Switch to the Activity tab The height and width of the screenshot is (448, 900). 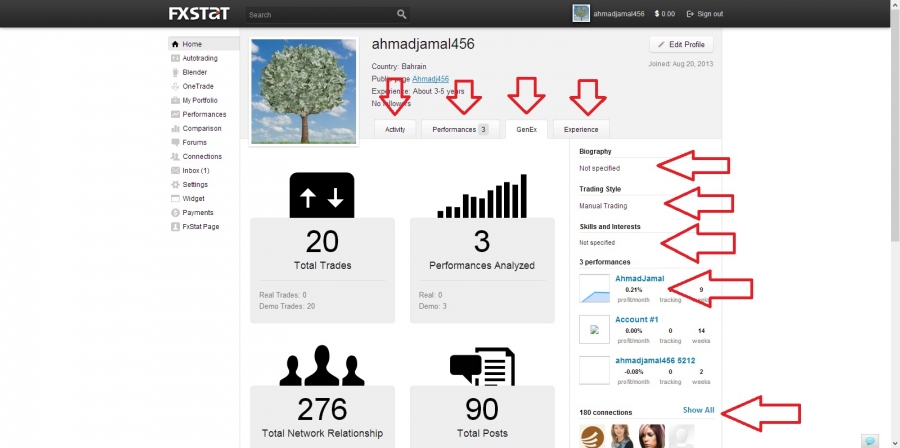tap(395, 129)
